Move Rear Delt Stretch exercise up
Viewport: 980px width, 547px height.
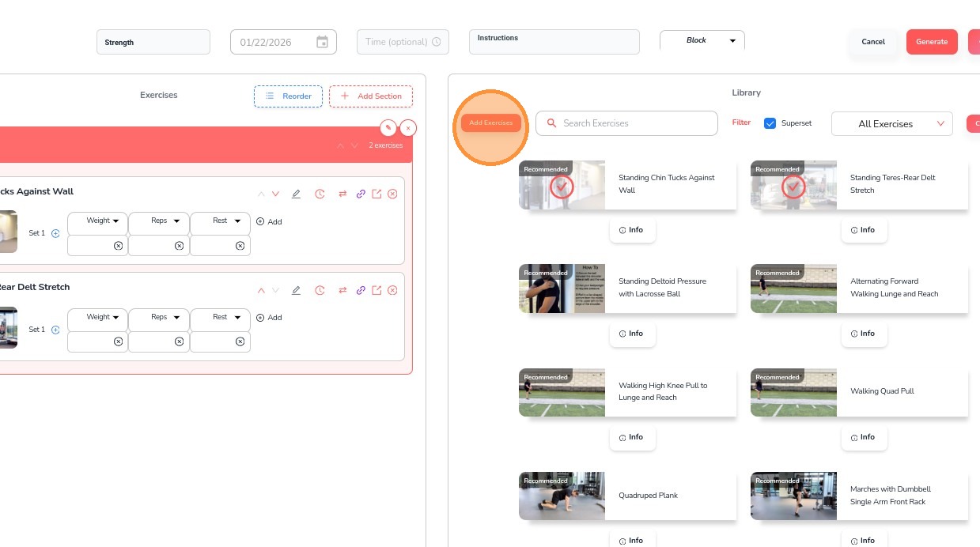click(x=261, y=290)
